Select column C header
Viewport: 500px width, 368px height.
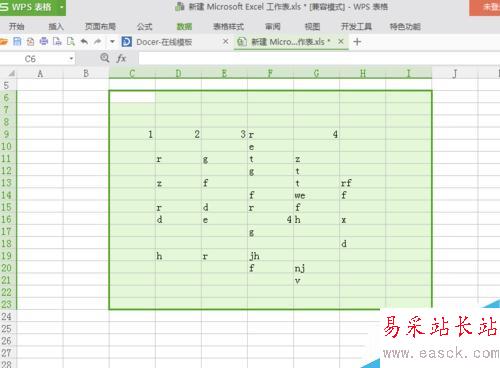click(132, 73)
